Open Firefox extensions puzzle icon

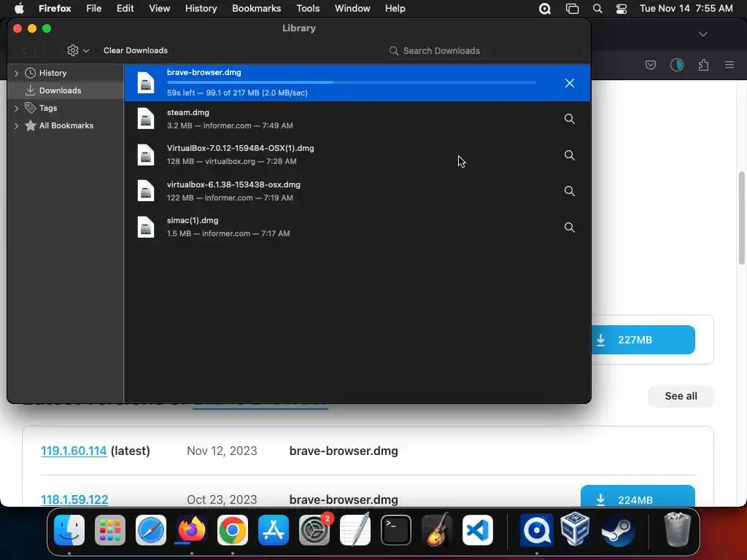click(703, 65)
